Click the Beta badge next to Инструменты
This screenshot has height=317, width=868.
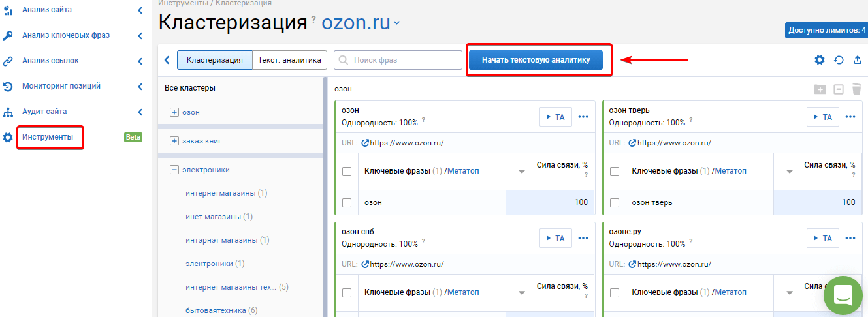[133, 137]
